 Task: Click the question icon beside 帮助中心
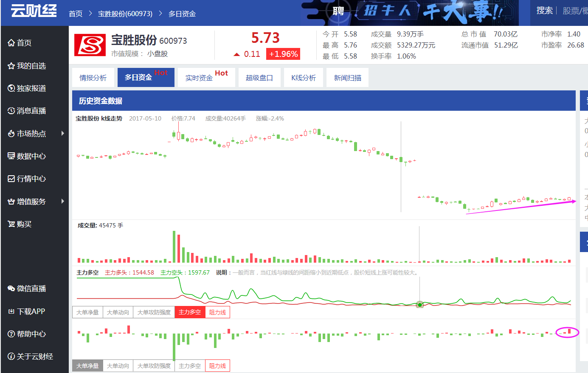tap(11, 334)
